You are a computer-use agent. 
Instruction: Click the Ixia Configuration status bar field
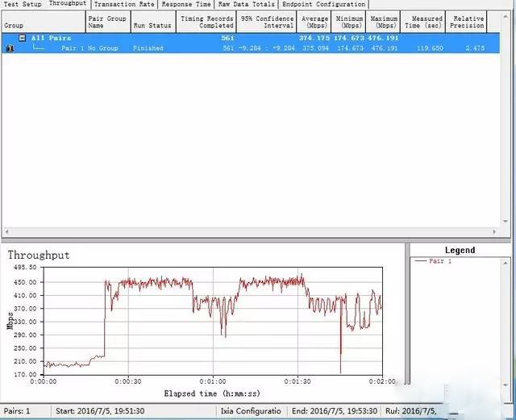point(252,411)
